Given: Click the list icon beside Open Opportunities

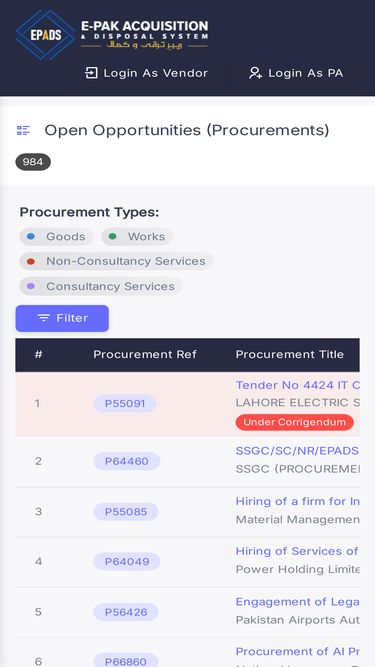Looking at the screenshot, I should pyautogui.click(x=23, y=131).
